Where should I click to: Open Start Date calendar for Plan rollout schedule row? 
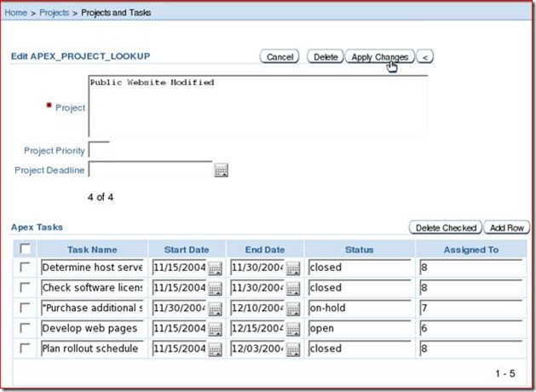(x=215, y=349)
